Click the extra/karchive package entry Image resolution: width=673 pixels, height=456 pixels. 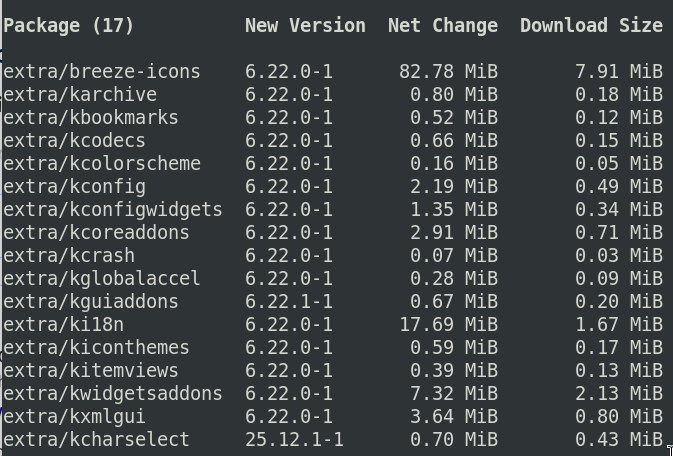tap(80, 95)
